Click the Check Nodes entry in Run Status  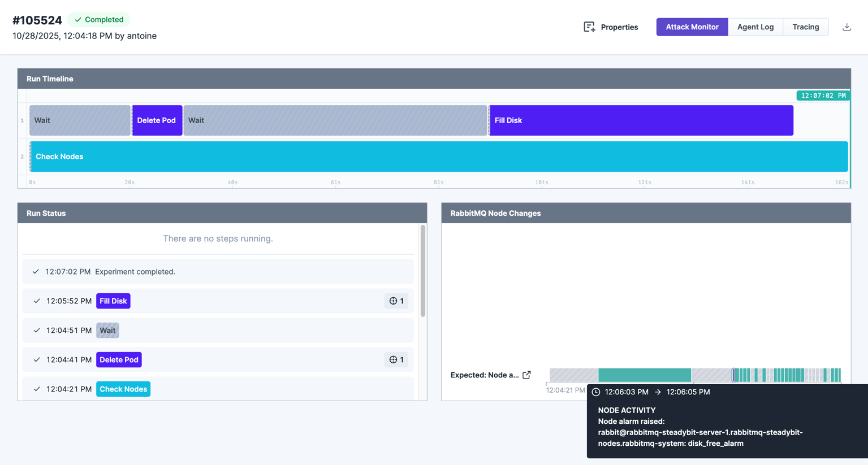[x=123, y=389]
